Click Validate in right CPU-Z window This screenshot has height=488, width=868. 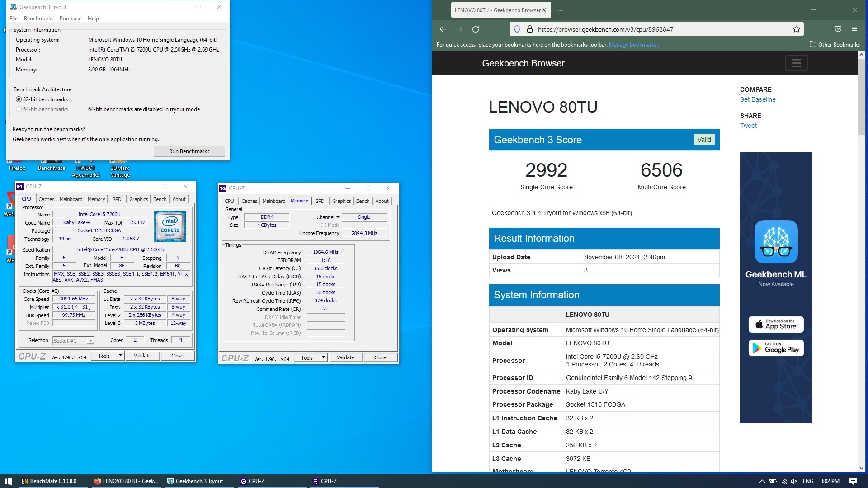pos(345,357)
